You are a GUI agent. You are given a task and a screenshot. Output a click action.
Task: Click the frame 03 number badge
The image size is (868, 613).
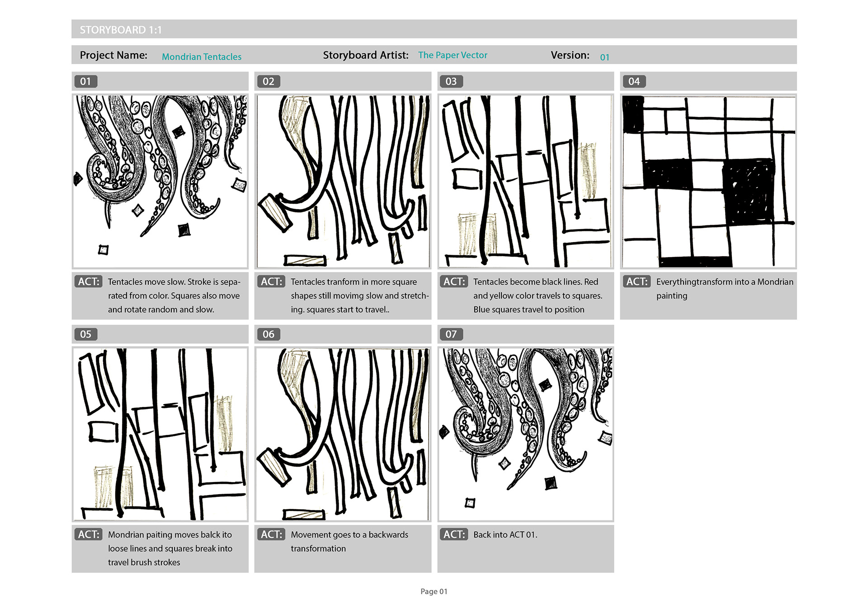pyautogui.click(x=451, y=81)
